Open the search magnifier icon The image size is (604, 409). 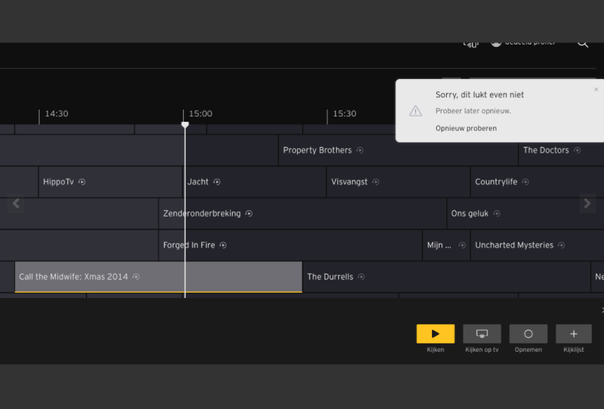(x=582, y=44)
